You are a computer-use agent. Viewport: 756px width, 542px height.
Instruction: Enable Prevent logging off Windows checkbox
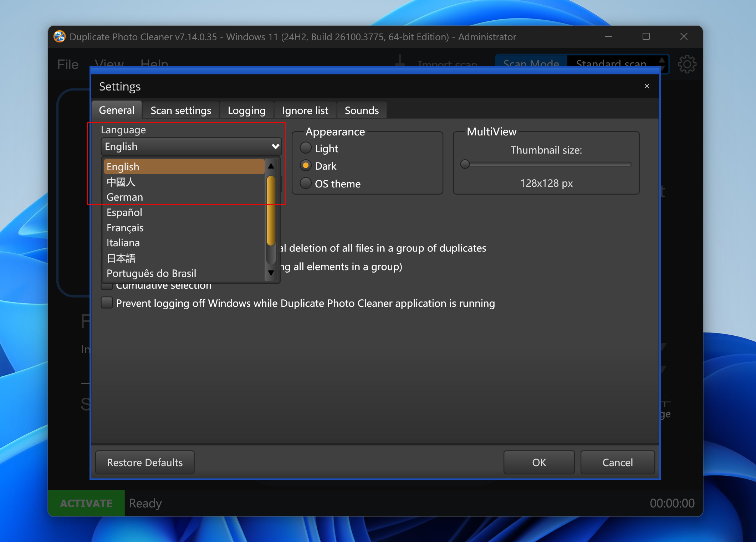point(107,303)
